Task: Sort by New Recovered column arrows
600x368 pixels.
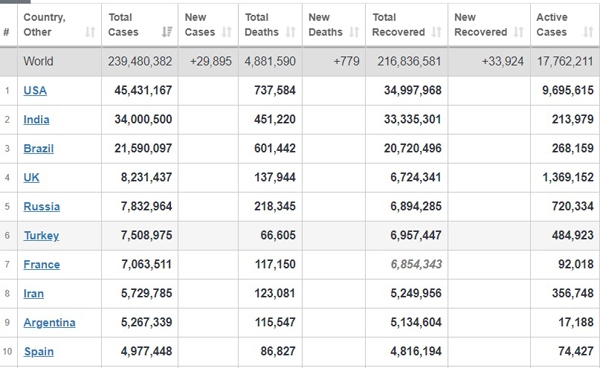Action: pyautogui.click(x=518, y=32)
